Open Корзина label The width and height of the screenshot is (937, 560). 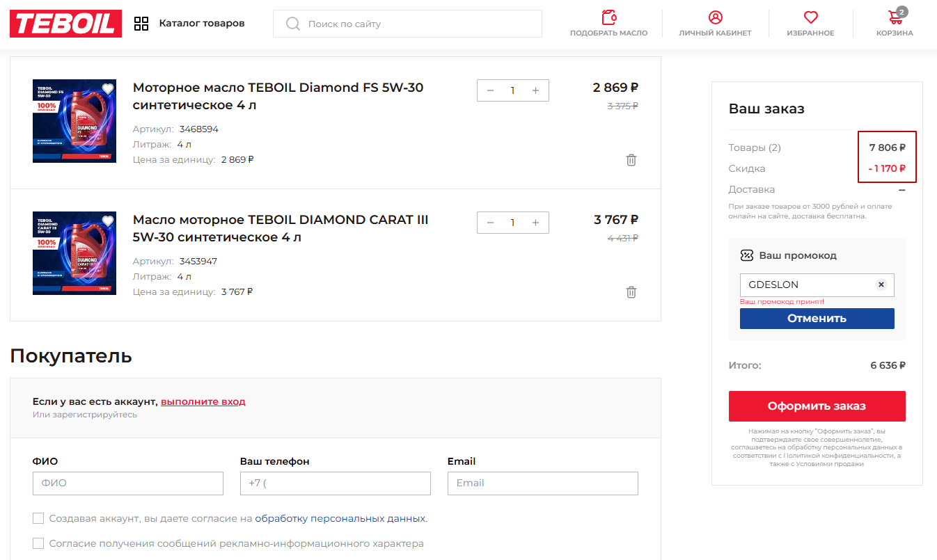tap(895, 33)
